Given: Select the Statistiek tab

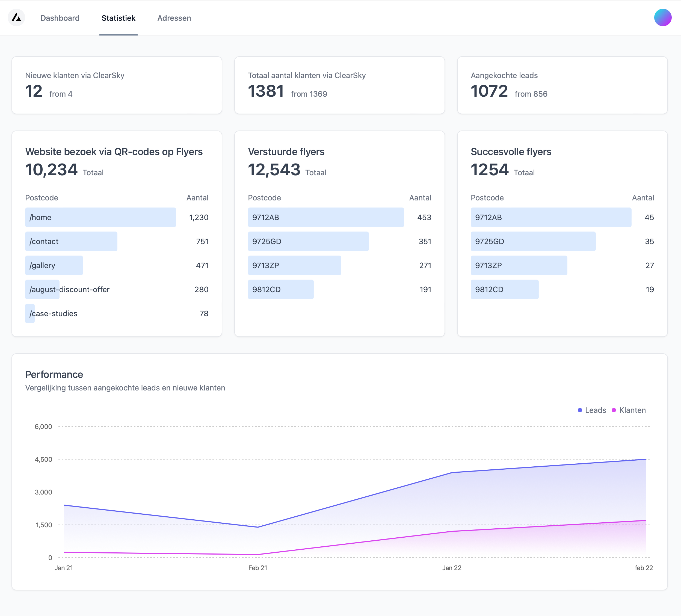Looking at the screenshot, I should point(118,18).
